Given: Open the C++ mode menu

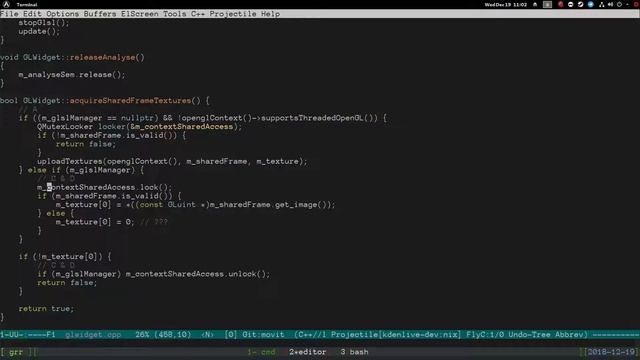Looking at the screenshot, I should pos(198,14).
